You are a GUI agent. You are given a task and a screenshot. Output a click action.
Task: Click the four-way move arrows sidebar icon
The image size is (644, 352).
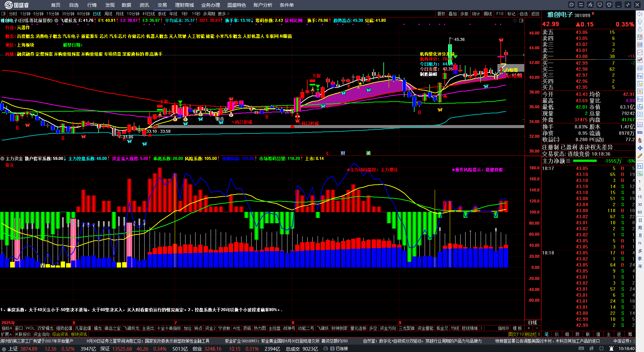point(640,148)
